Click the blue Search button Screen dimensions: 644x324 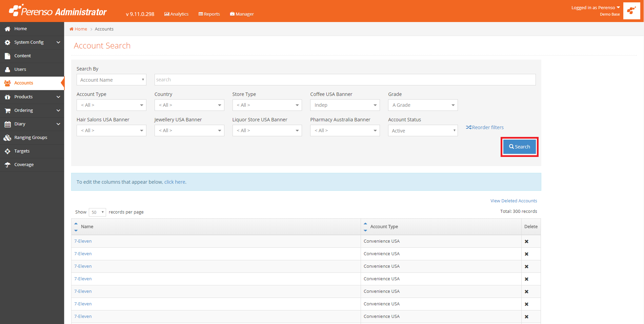click(519, 147)
